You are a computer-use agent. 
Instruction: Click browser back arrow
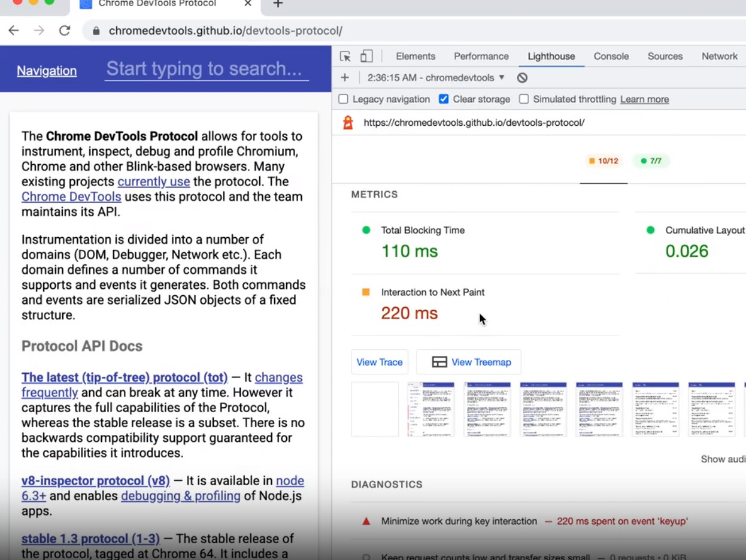[x=14, y=31]
